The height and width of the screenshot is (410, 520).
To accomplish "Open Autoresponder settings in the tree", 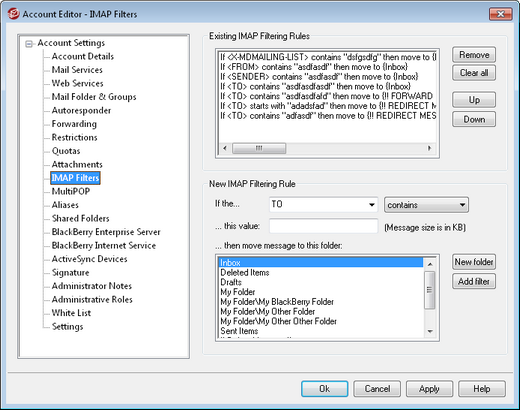I will 81,110.
